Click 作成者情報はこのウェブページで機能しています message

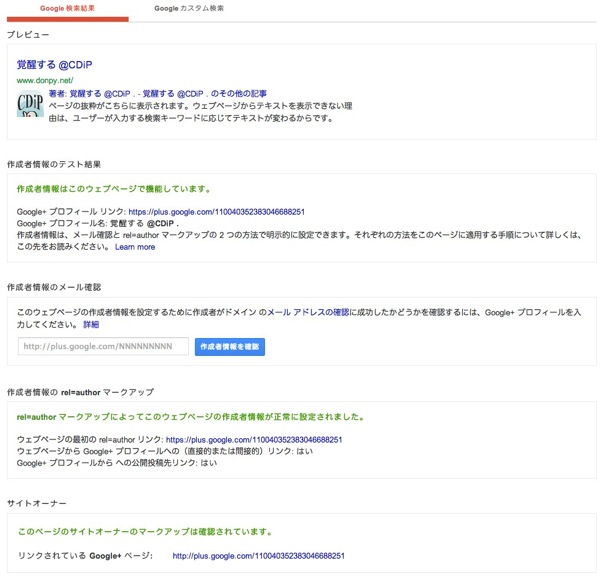pos(114,189)
